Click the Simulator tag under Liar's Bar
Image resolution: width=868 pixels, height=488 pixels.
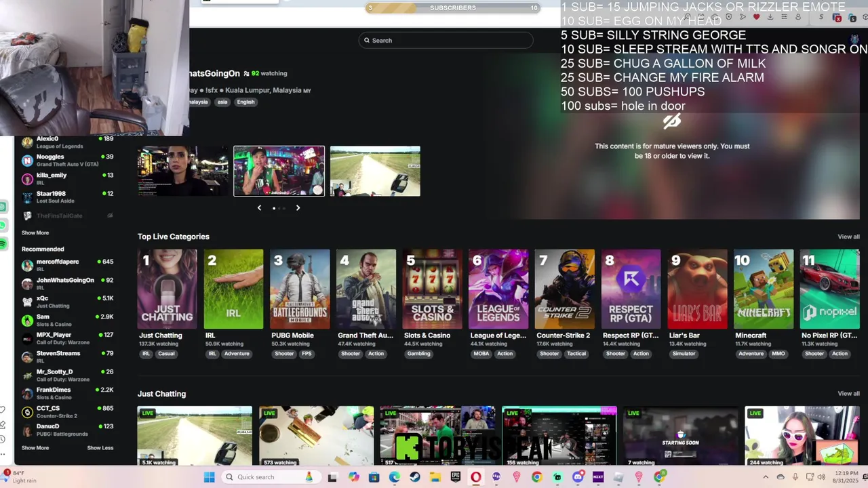[684, 354]
